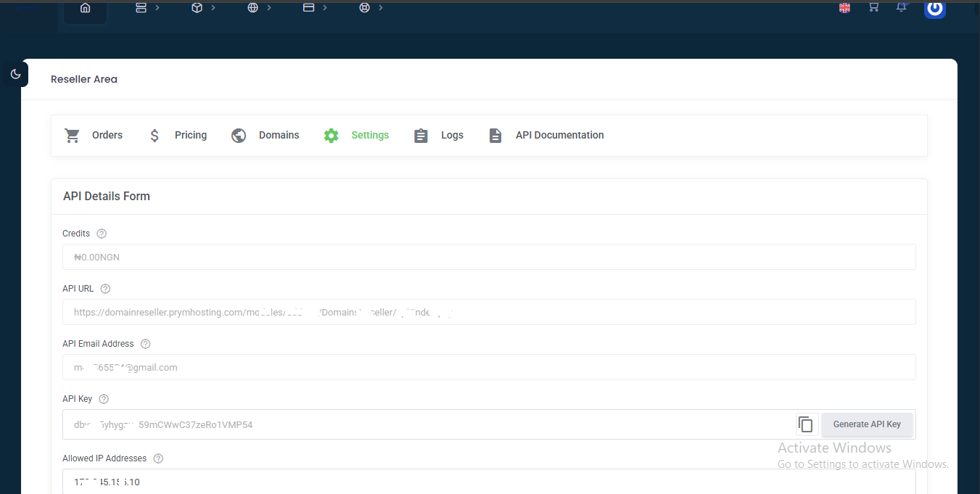Click the blue power account avatar

[x=934, y=8]
